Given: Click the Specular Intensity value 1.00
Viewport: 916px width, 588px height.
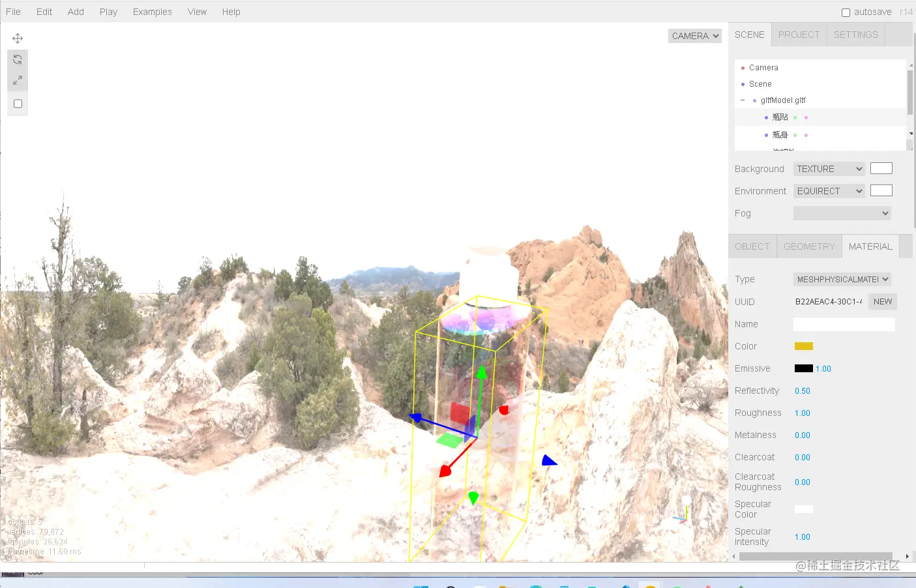Looking at the screenshot, I should (803, 537).
